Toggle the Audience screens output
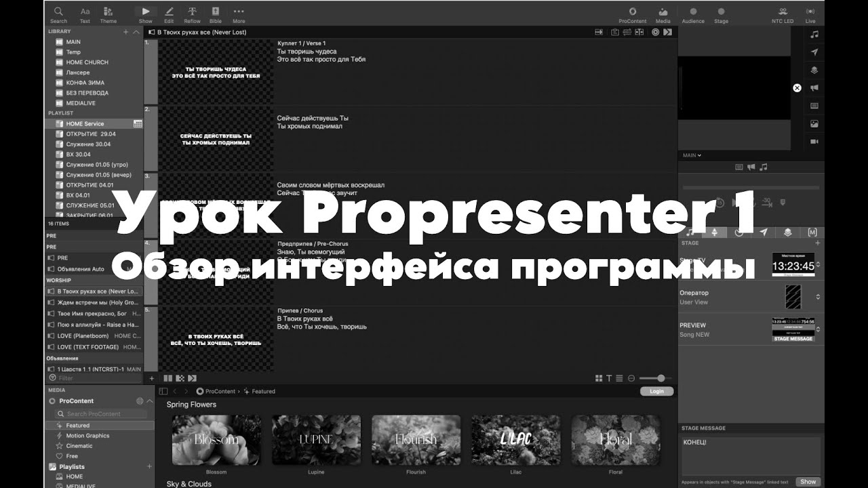 (x=693, y=15)
